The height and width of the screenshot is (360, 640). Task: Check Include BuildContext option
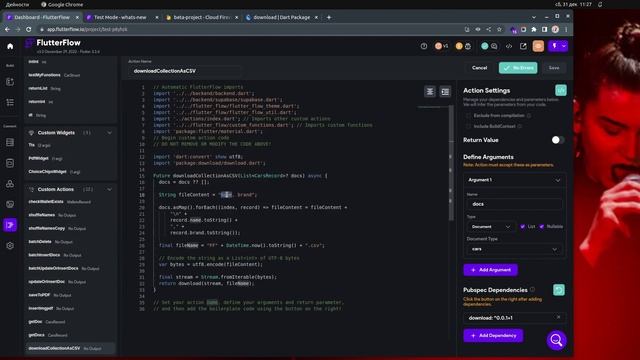[x=468, y=127]
